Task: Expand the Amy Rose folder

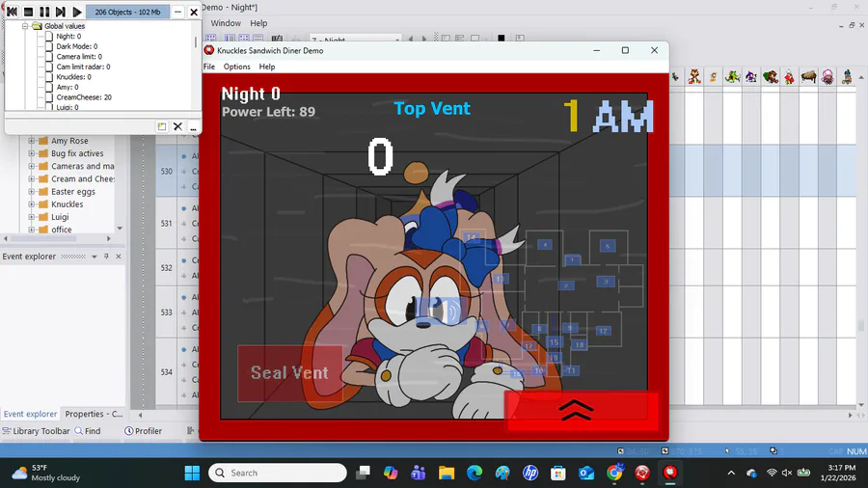Action: point(32,141)
